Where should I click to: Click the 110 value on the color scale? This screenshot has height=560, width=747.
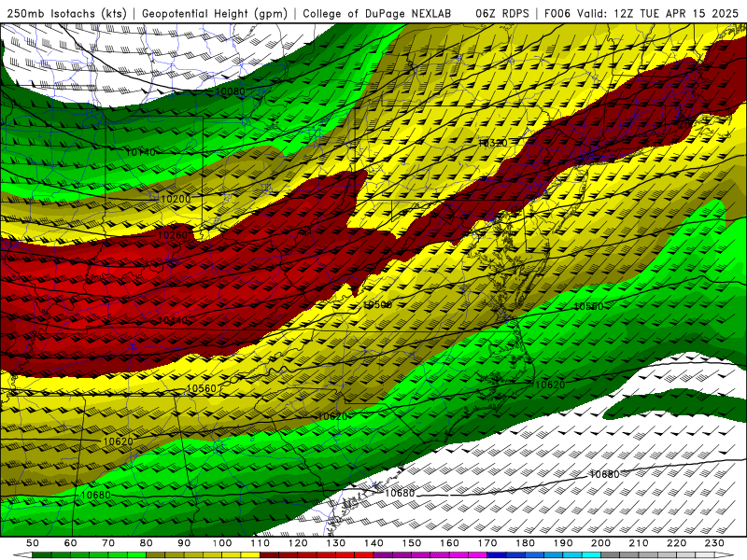point(261,543)
